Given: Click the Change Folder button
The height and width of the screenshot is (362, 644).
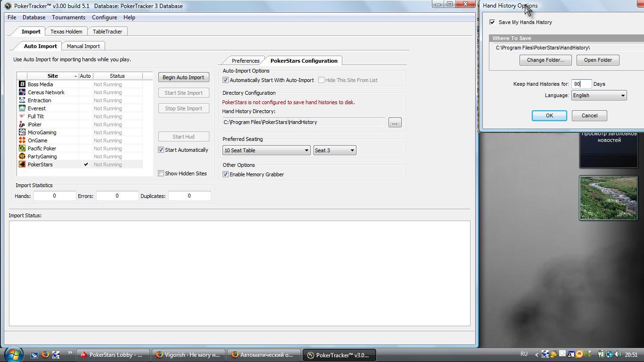Looking at the screenshot, I should [x=545, y=60].
